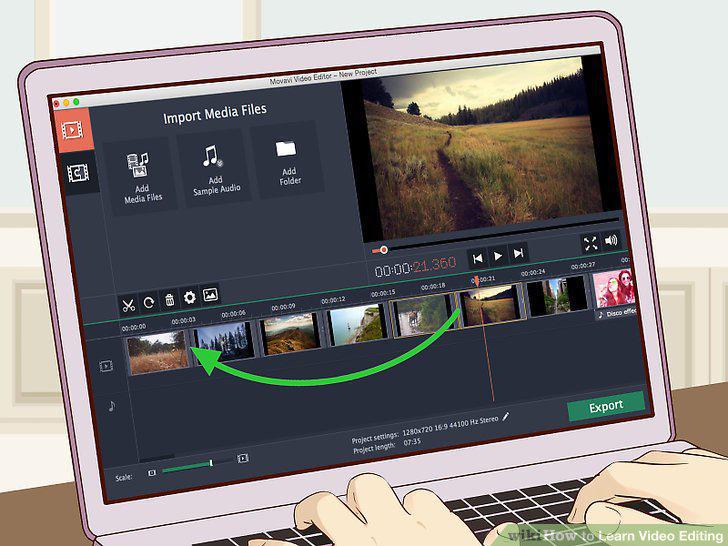
Task: Toggle fullscreen preview icon
Action: click(x=590, y=243)
